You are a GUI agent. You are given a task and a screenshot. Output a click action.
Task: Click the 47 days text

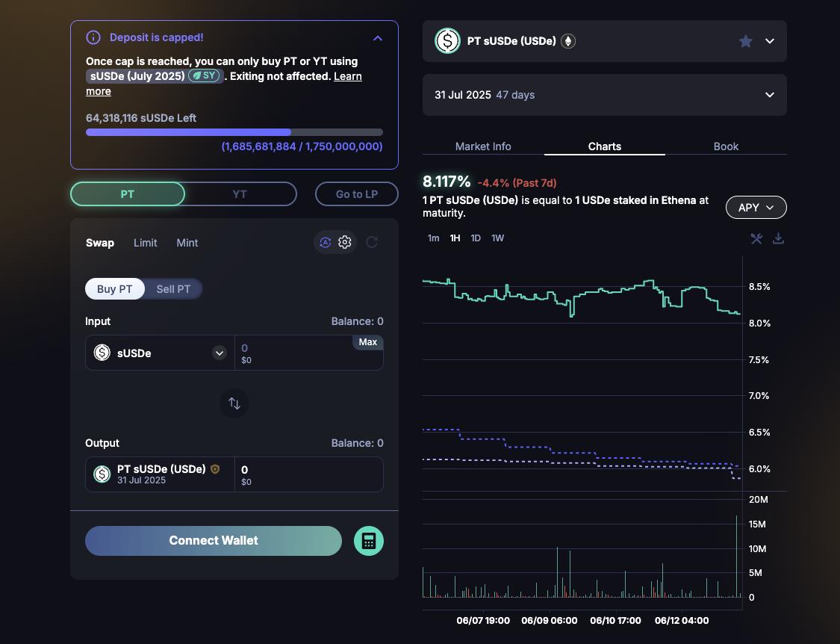pos(515,95)
